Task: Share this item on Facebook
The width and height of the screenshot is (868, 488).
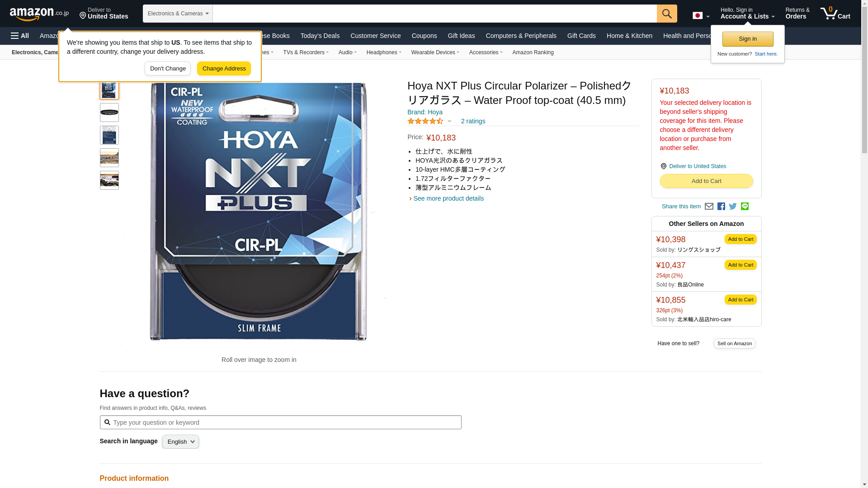Action: [x=721, y=206]
